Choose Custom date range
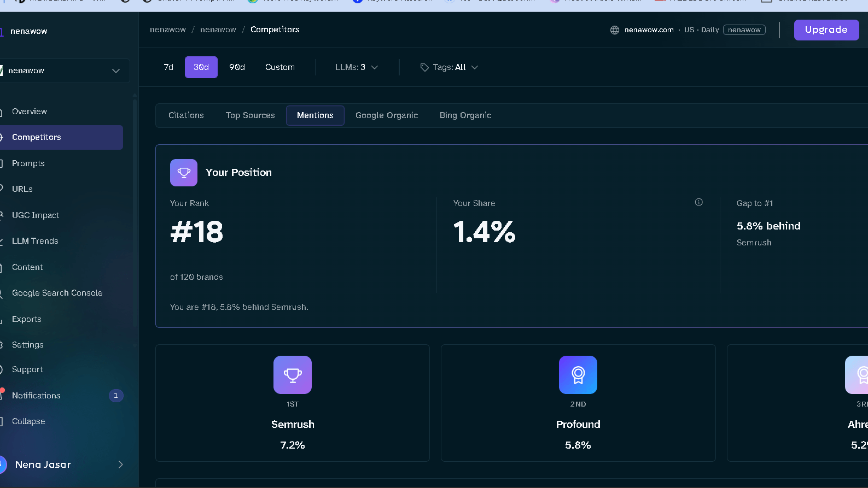This screenshot has height=488, width=868. pyautogui.click(x=280, y=67)
